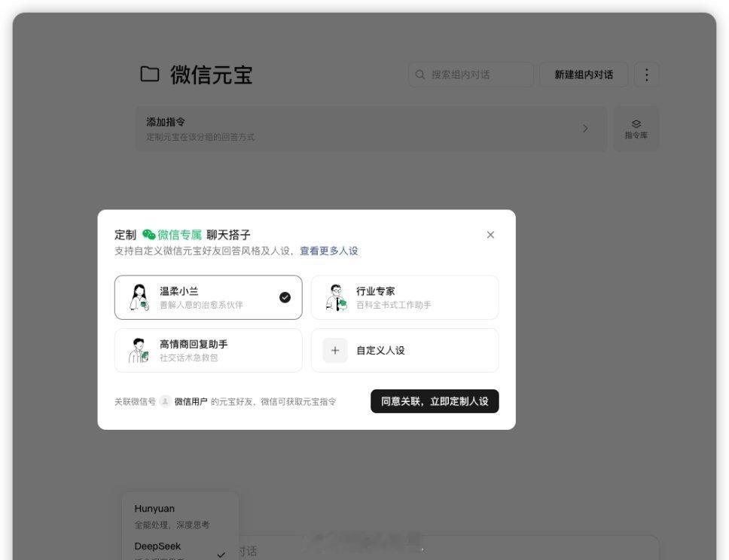This screenshot has width=729, height=560.
Task: Open the 查看更多人设 link
Action: click(328, 251)
